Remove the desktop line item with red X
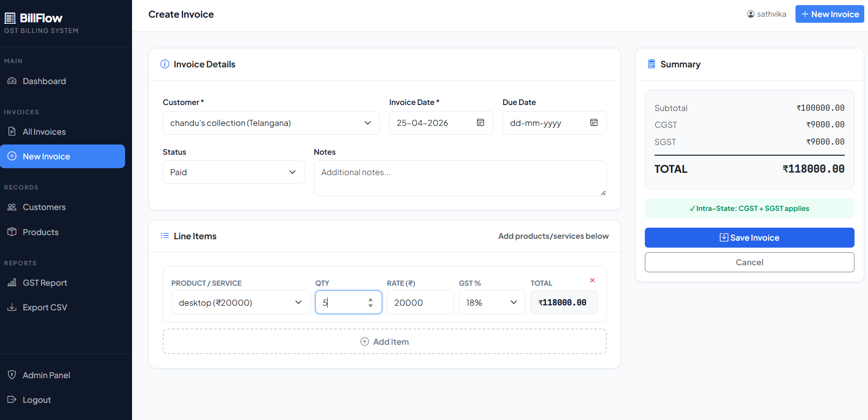 (592, 280)
